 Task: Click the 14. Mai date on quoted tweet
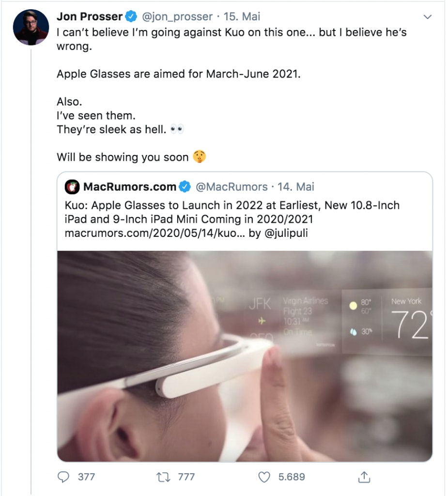click(296, 186)
